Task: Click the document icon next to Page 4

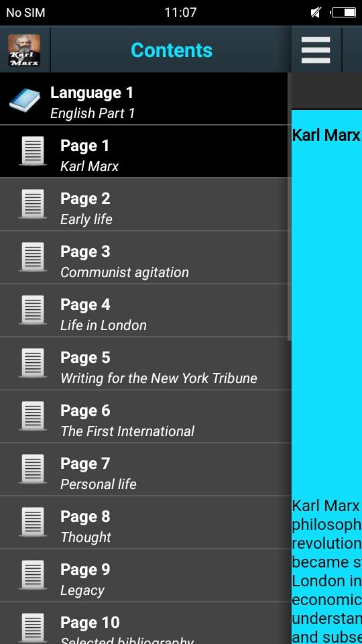Action: point(33,310)
